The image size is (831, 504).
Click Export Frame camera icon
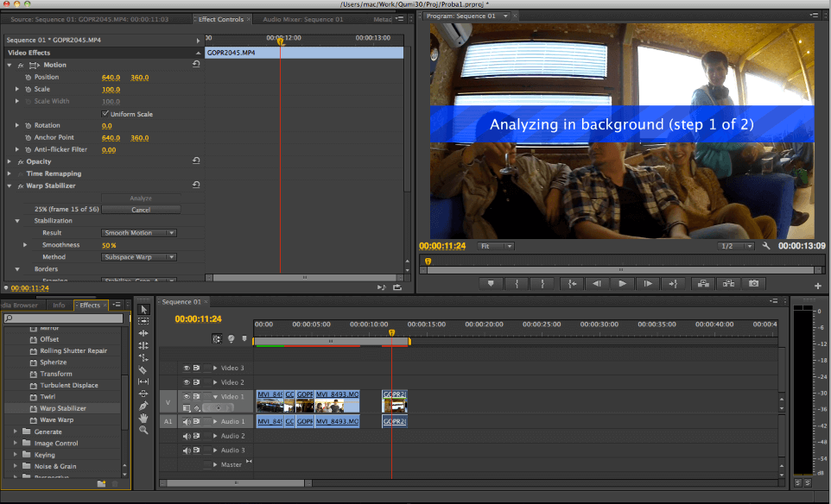[753, 284]
